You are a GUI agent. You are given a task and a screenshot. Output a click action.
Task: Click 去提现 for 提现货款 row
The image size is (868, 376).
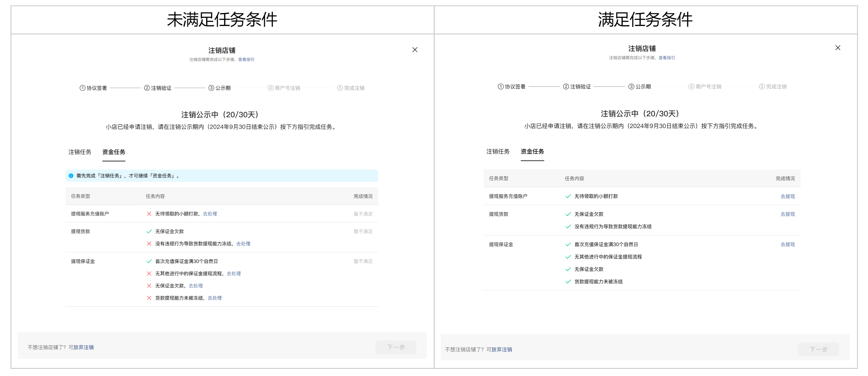coord(788,214)
